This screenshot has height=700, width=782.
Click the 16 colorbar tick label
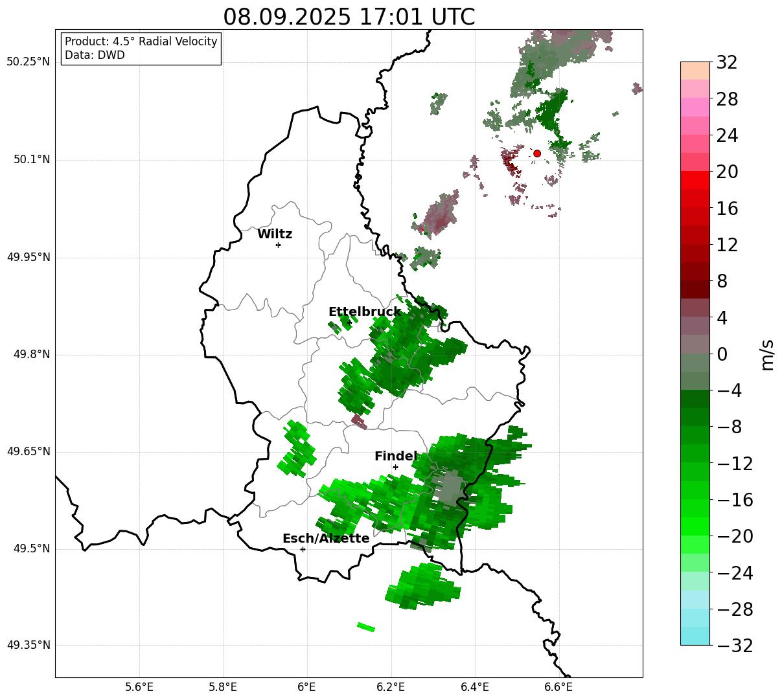click(727, 209)
